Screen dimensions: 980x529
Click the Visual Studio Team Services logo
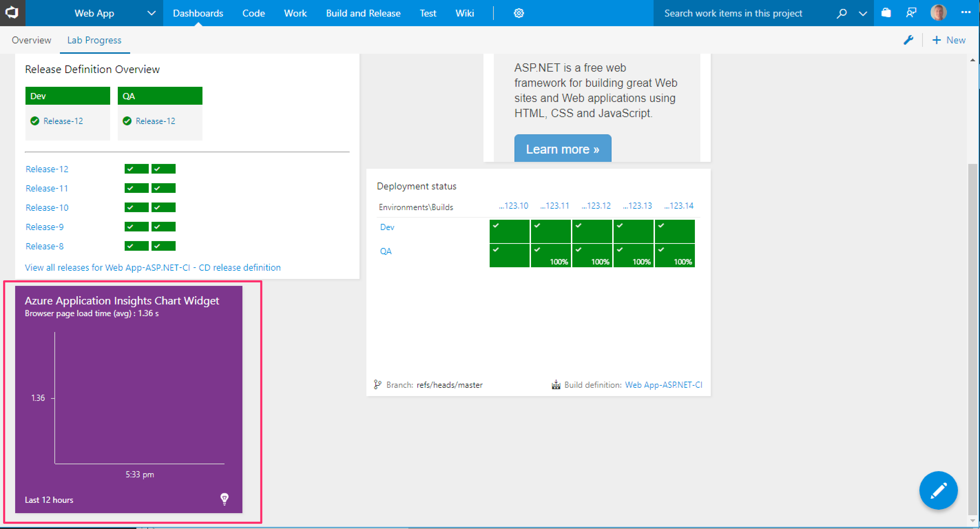point(12,13)
